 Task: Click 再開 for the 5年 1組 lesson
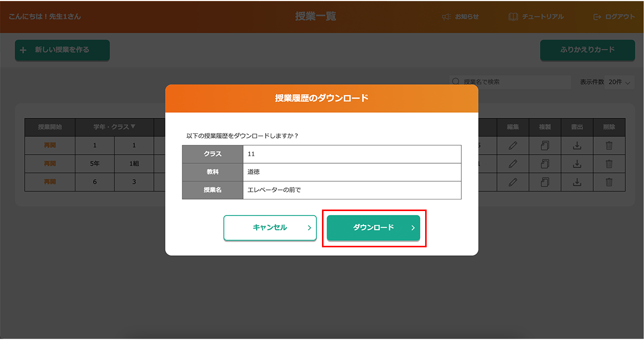50,164
